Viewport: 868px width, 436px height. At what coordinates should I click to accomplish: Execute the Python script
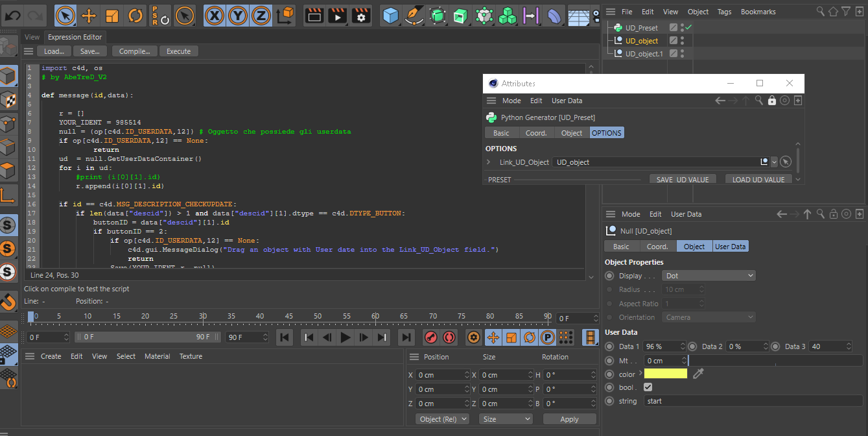pos(179,51)
